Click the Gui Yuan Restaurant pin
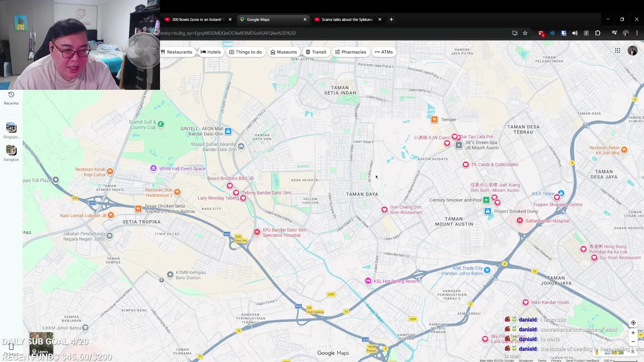 pyautogui.click(x=594, y=257)
